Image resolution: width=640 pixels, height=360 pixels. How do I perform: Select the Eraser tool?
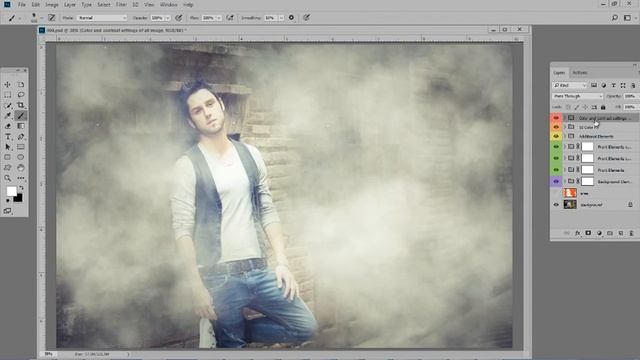pyautogui.click(x=7, y=126)
